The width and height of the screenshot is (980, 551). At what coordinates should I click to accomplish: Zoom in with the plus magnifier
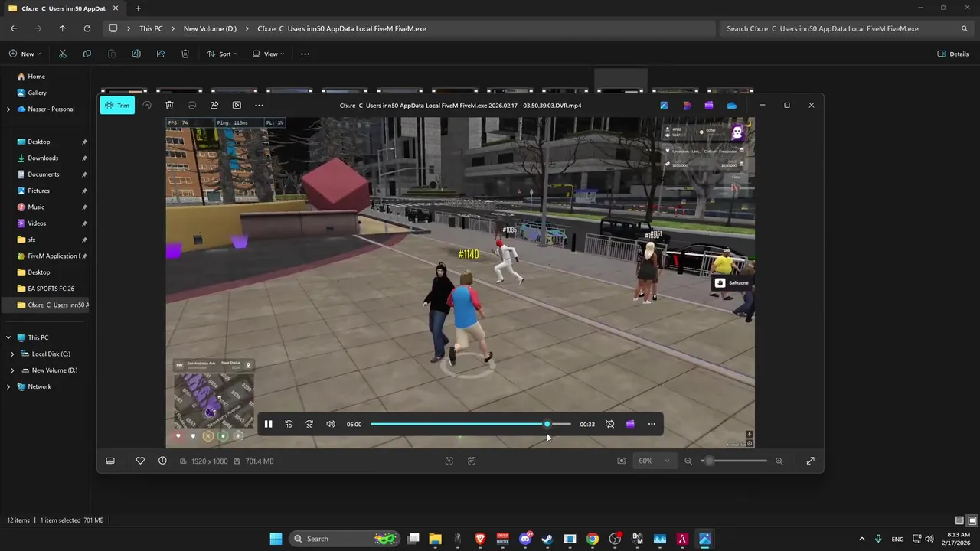(x=779, y=461)
